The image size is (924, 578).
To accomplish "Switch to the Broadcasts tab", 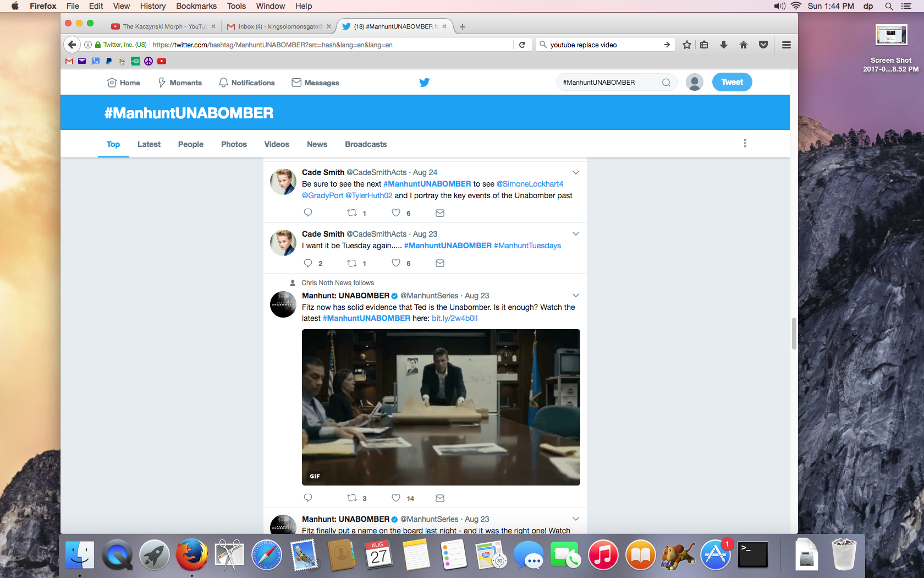I will [366, 144].
